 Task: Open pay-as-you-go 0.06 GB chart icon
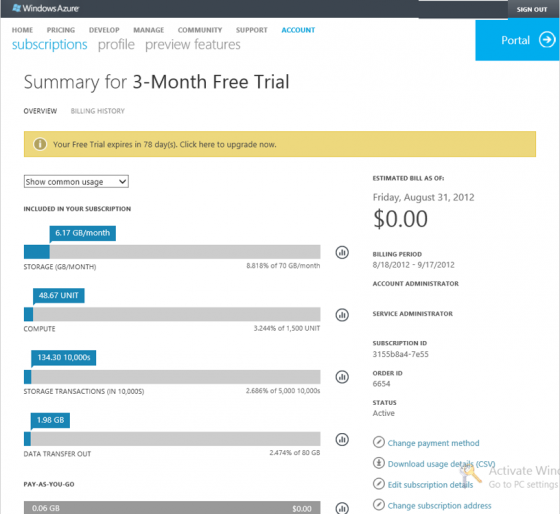(x=342, y=508)
